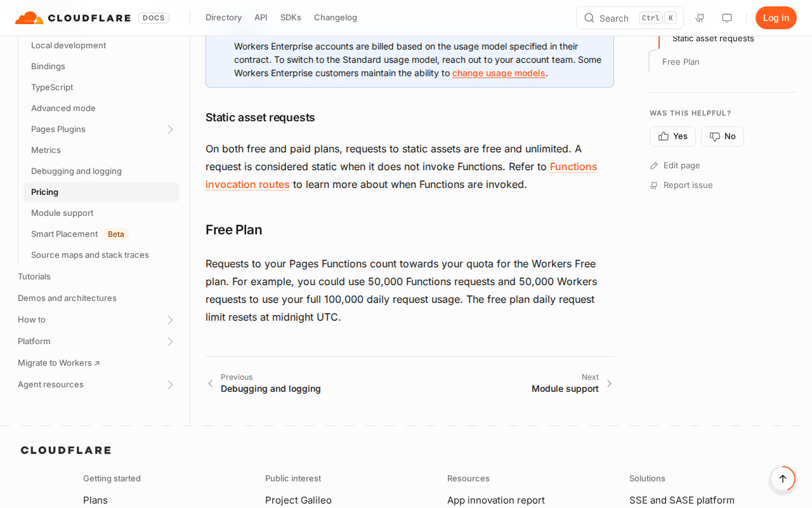Image resolution: width=812 pixels, height=508 pixels.
Task: Click the back-to-top arrow button
Action: coord(783,479)
